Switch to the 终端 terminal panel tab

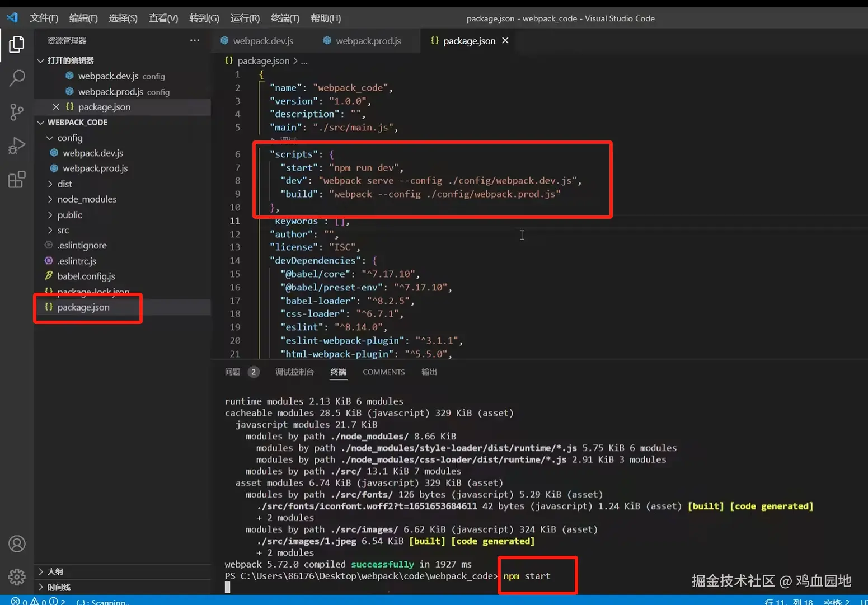coord(338,372)
